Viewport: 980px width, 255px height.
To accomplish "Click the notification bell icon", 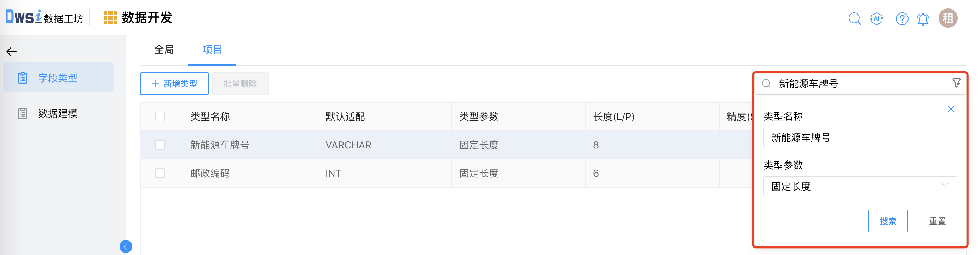I will coord(923,18).
